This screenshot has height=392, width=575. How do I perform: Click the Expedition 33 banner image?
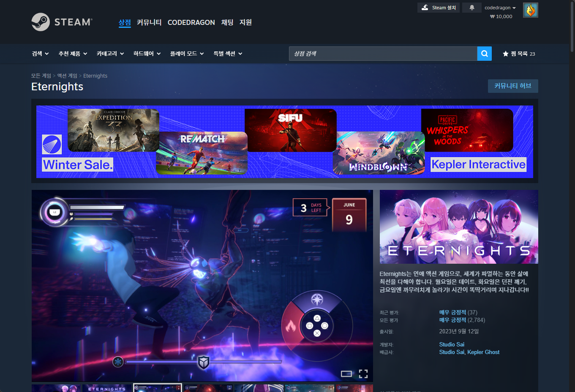coord(114,130)
